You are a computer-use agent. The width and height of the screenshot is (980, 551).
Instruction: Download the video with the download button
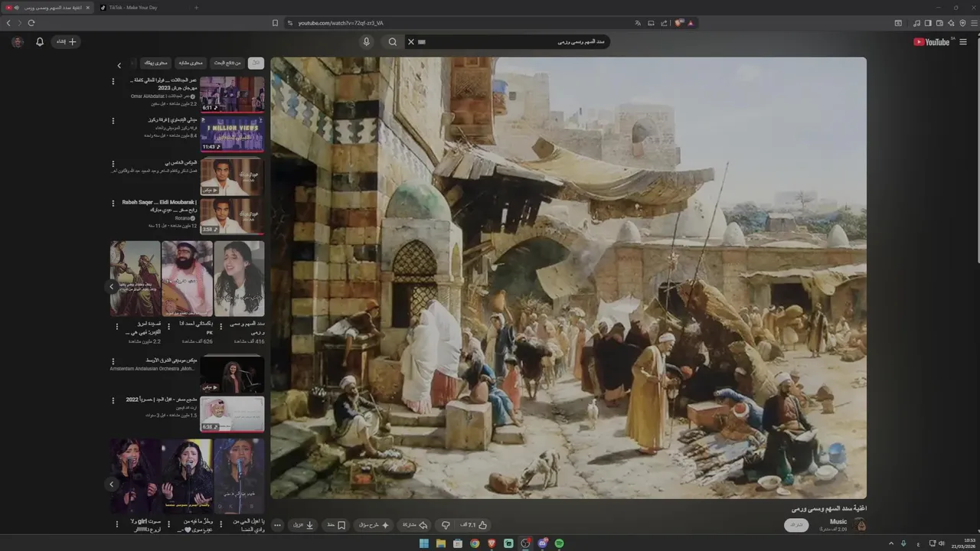[x=304, y=525]
